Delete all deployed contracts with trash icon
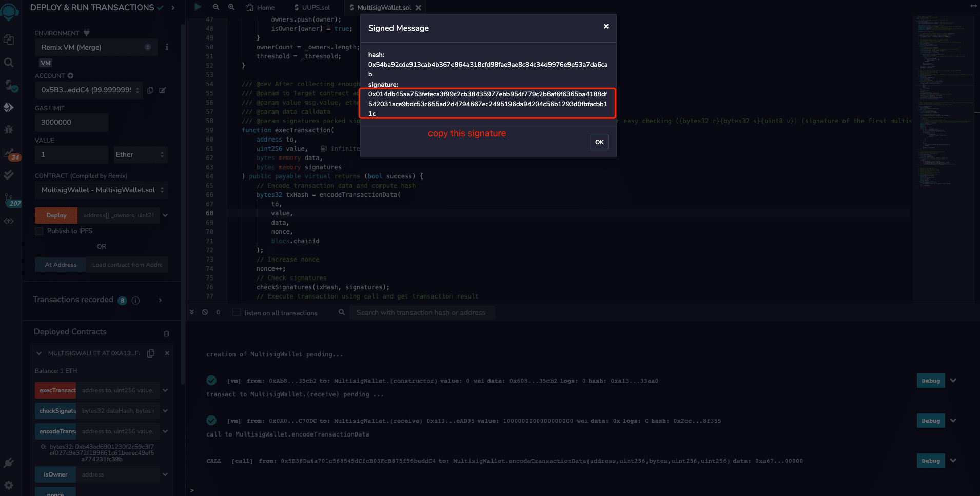Screen dimensions: 980x496 [x=166, y=333]
